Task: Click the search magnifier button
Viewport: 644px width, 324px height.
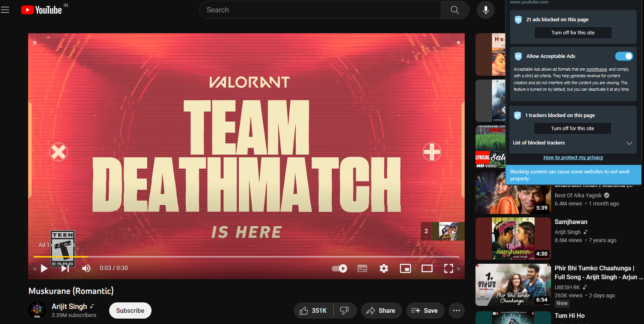Action: click(x=455, y=10)
